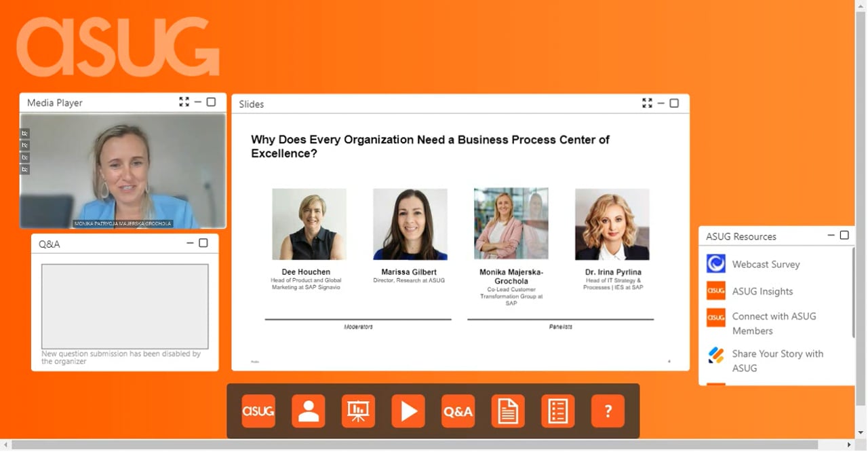Click the speaker name caption in video
Viewport: 868px width, 452px height.
pos(123,223)
